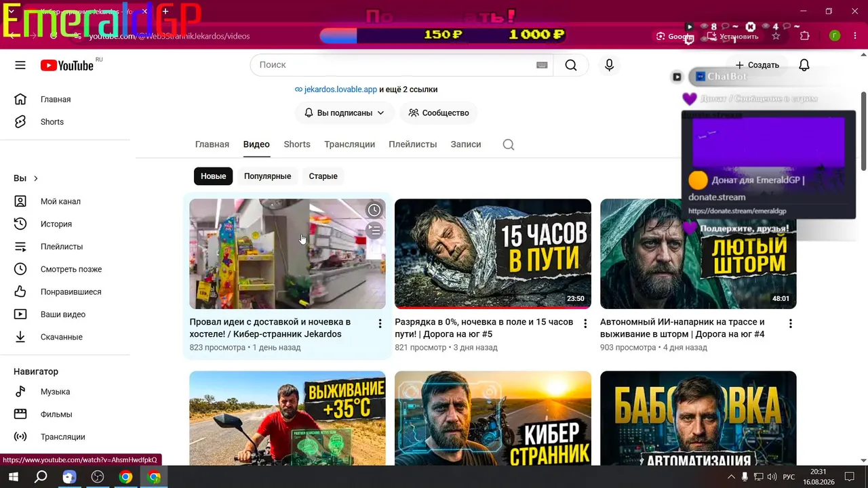This screenshot has width=868, height=488.
Task: Open the Windows notification center
Action: pos(849,477)
